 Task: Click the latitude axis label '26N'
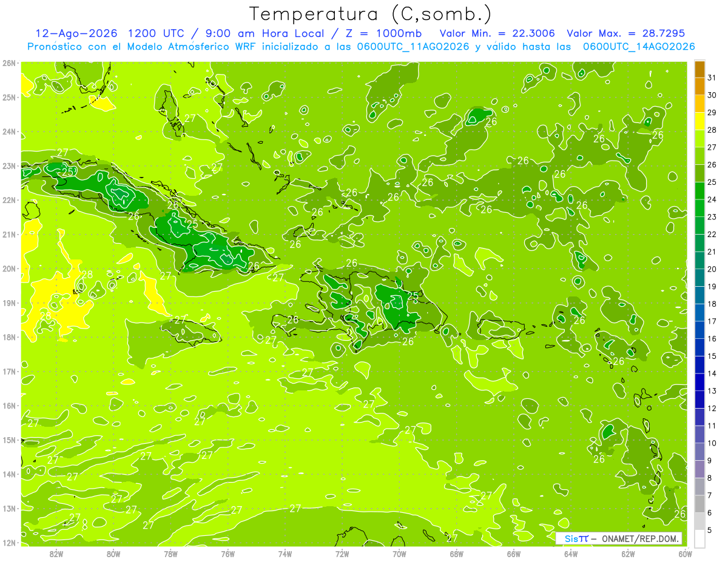(x=9, y=63)
